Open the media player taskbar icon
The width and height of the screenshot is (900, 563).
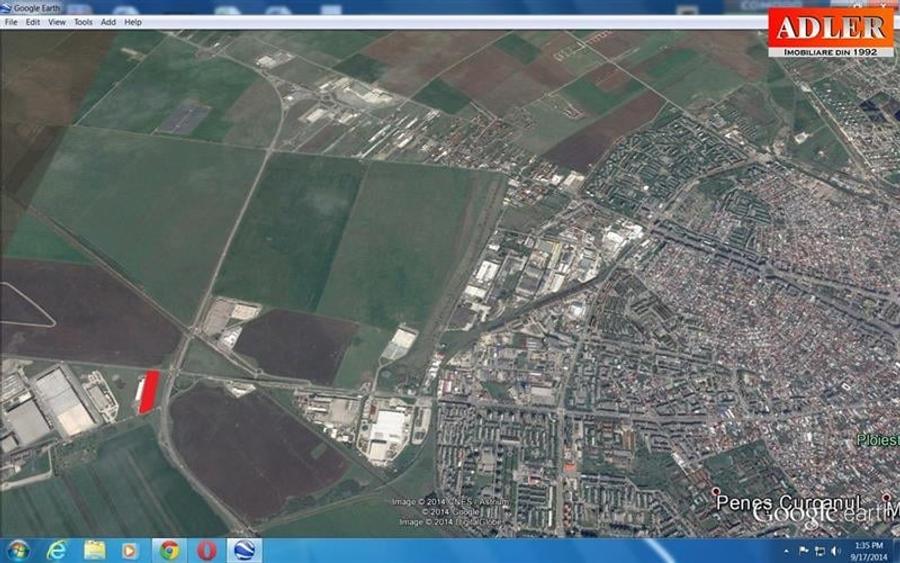pos(130,550)
